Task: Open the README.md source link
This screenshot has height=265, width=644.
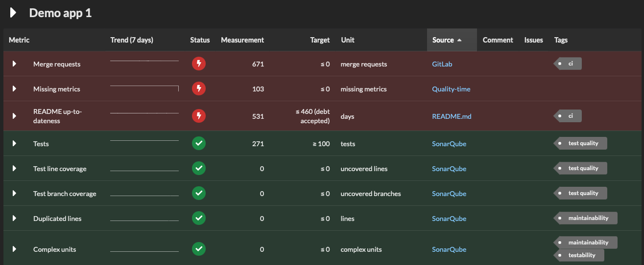Action: pos(452,116)
